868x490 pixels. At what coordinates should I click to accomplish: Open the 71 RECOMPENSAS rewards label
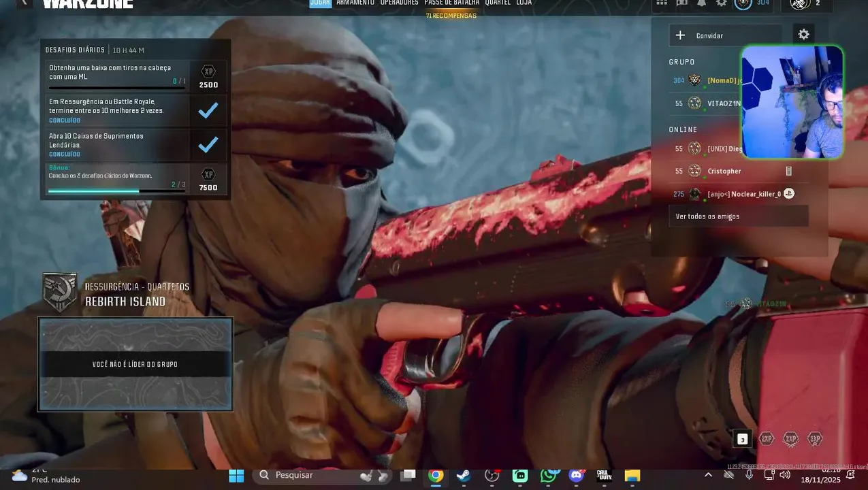(451, 16)
